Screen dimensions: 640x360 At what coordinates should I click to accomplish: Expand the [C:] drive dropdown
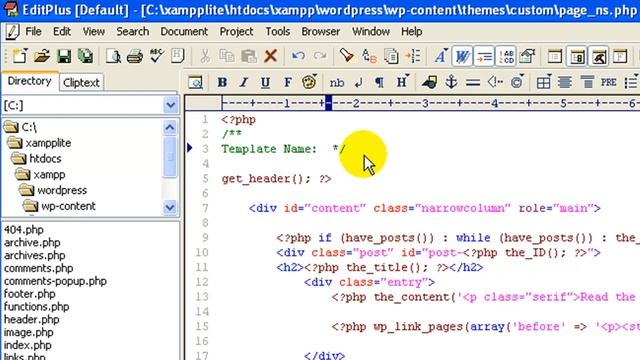tap(170, 105)
